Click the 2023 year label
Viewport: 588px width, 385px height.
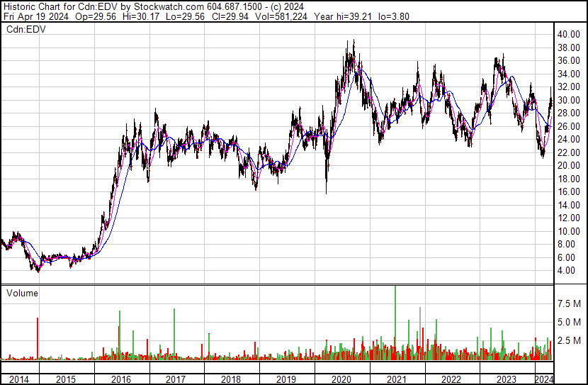coord(507,379)
